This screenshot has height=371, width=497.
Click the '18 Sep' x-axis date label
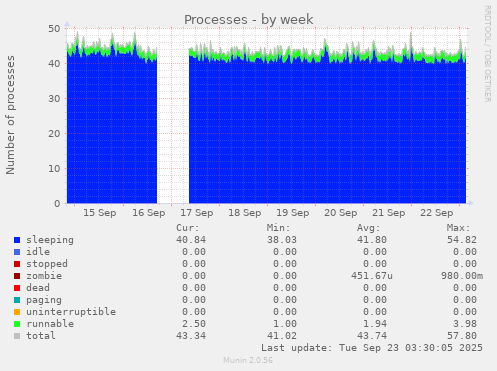tap(245, 213)
